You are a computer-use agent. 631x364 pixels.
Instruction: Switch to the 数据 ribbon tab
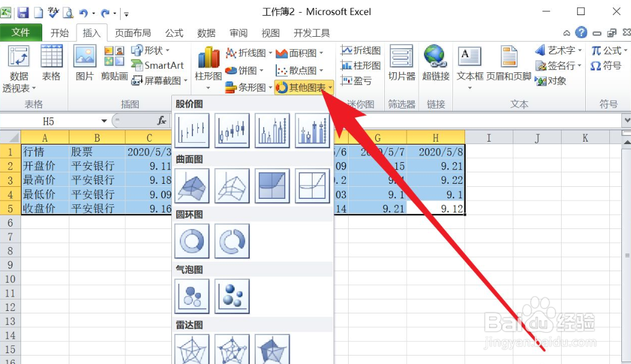click(x=206, y=33)
